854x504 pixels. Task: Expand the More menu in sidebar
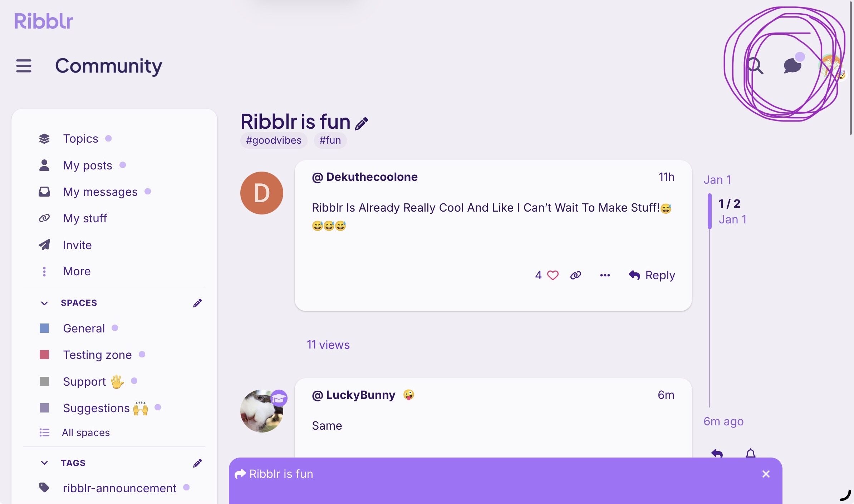pos(77,271)
